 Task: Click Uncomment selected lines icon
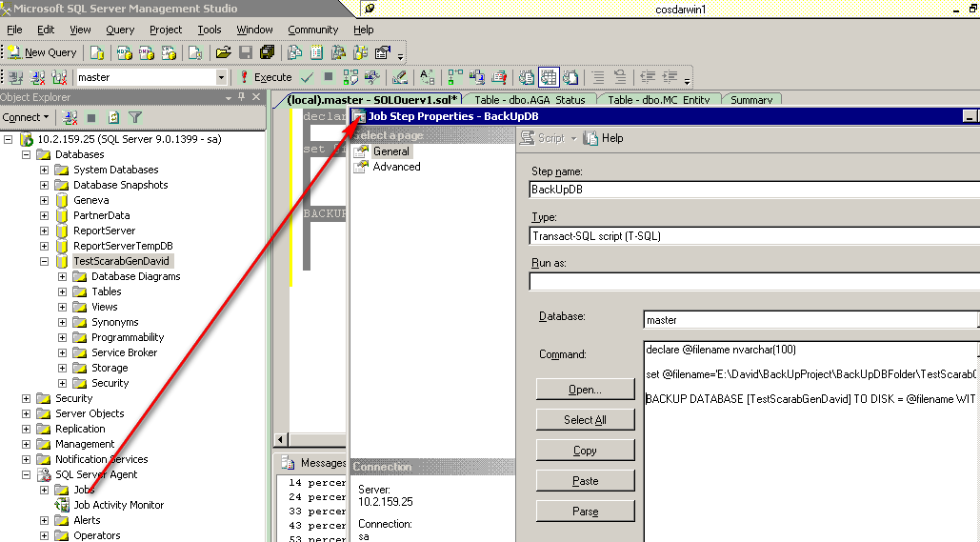tap(620, 77)
